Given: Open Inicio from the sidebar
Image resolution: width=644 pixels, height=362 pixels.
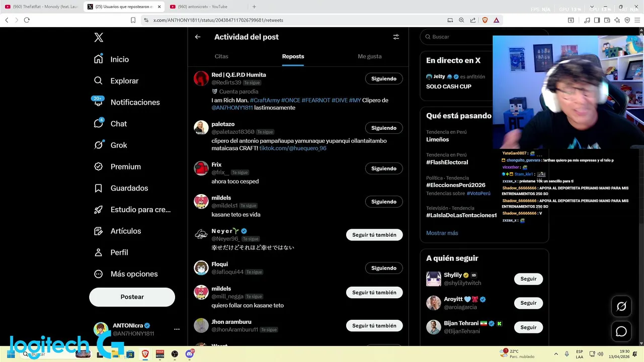Looking at the screenshot, I should tap(111, 59).
